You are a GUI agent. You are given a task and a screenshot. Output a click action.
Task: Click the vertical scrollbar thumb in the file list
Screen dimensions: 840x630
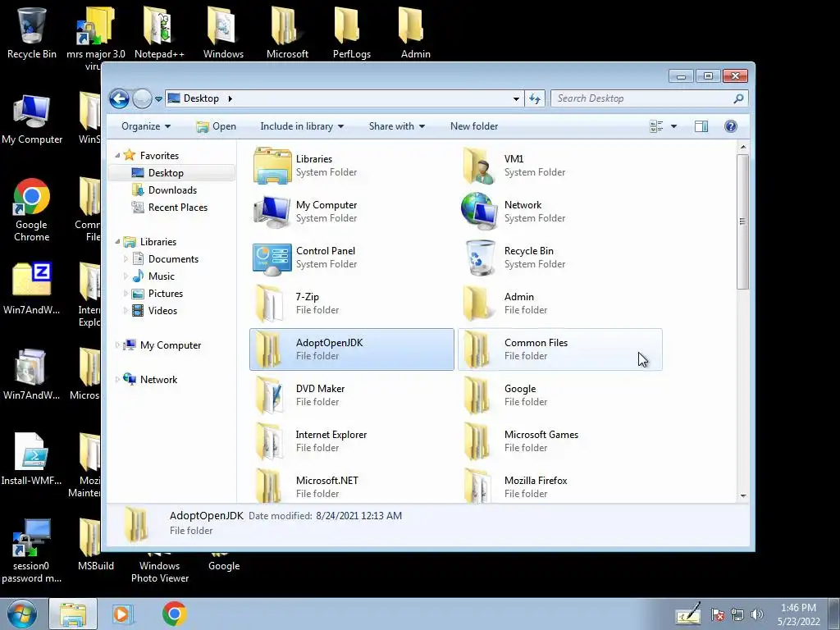pos(742,221)
